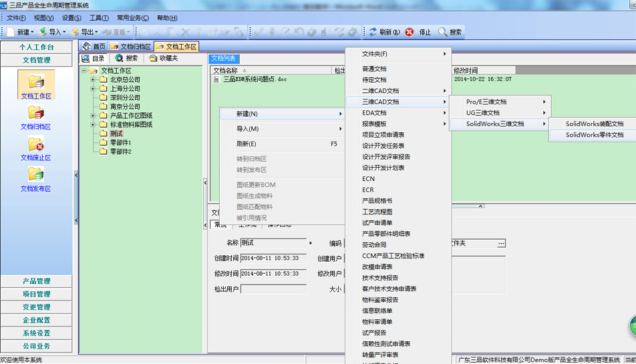Open the 文档归档区 sidebar icon
Viewport: 636px width, 364px height.
point(36,113)
